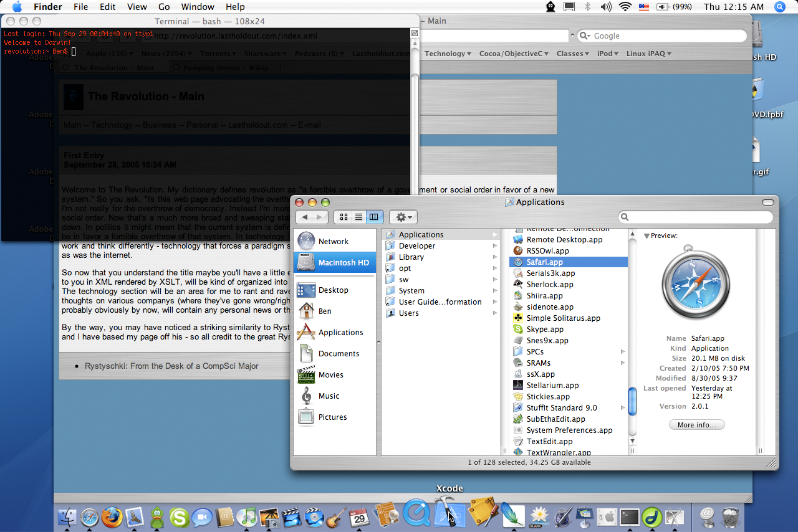
Task: Select Documents in Finder sidebar
Action: pyautogui.click(x=335, y=353)
